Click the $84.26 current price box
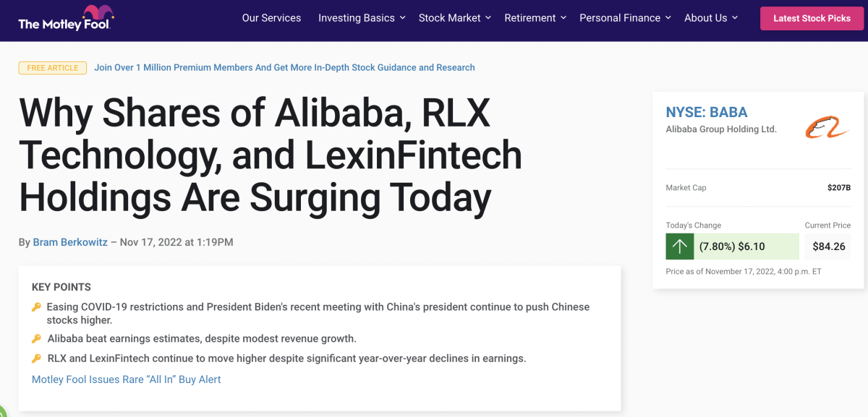The image size is (868, 417). point(828,246)
